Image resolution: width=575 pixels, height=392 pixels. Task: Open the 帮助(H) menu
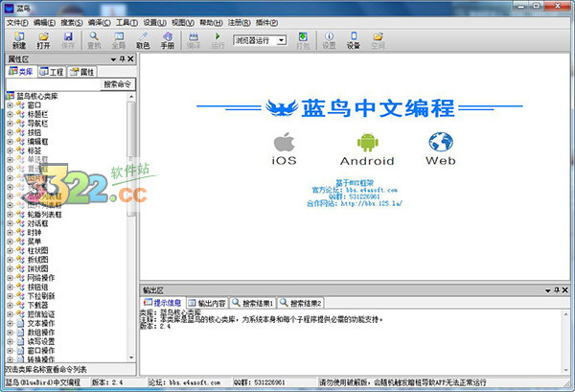(211, 23)
